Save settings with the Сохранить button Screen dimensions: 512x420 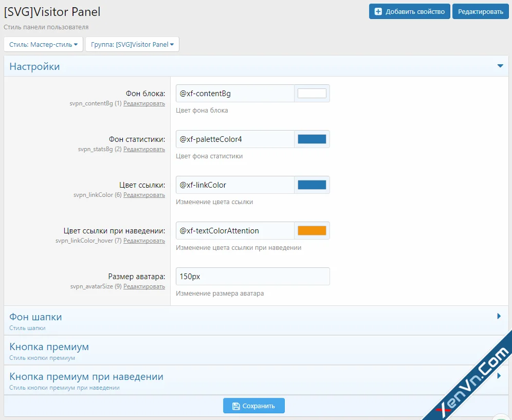point(253,406)
